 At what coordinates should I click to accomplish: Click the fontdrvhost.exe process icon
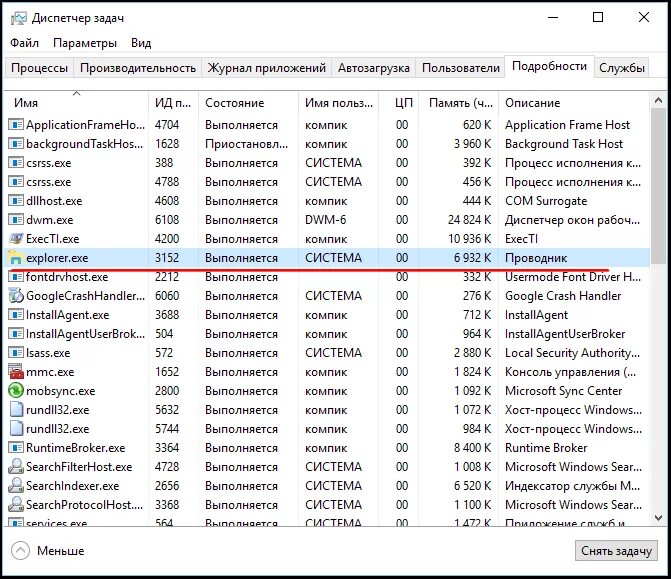[x=16, y=277]
